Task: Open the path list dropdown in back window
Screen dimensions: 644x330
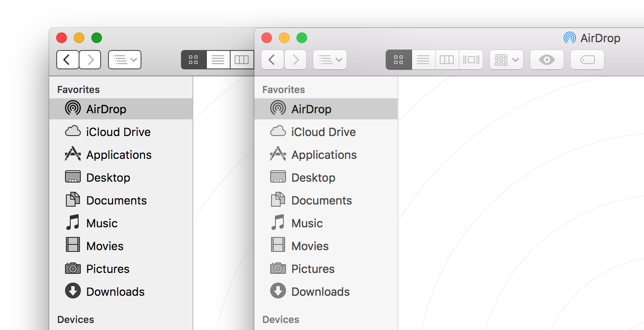Action: (125, 60)
